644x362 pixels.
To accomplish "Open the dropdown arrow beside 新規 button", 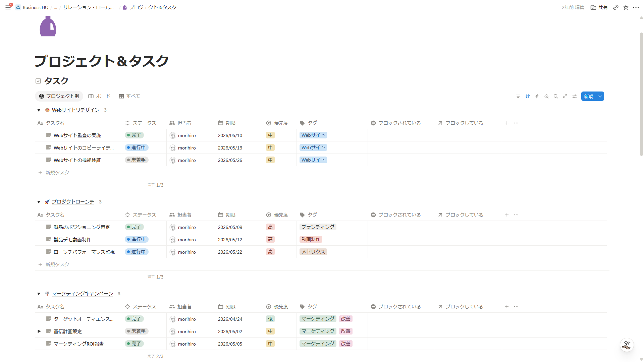I will (x=600, y=97).
